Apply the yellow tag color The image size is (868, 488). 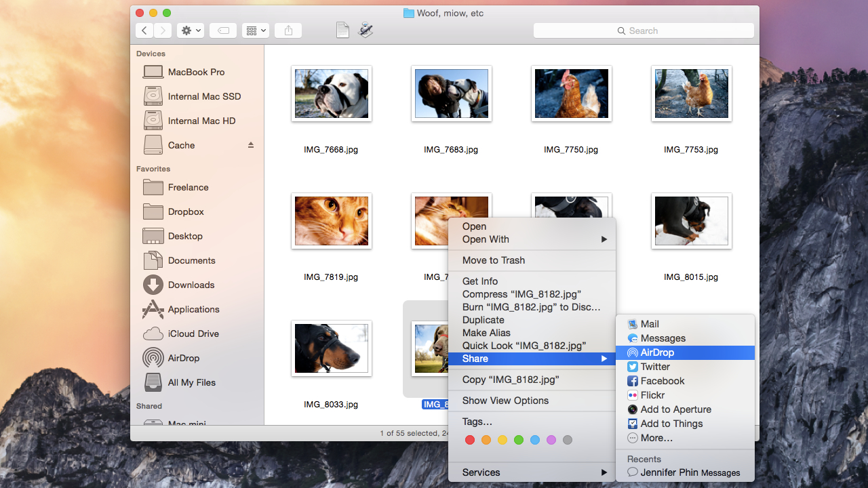pyautogui.click(x=502, y=440)
